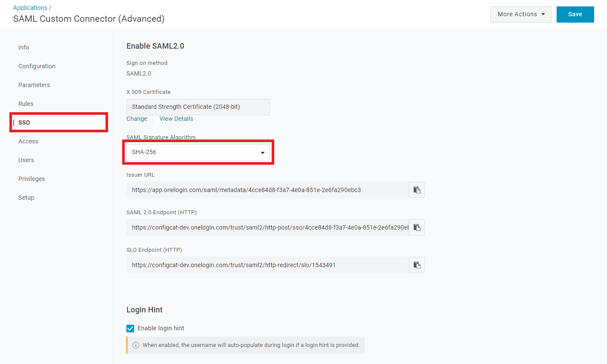Navigate to the Privileges section
607x364 pixels.
tap(32, 179)
